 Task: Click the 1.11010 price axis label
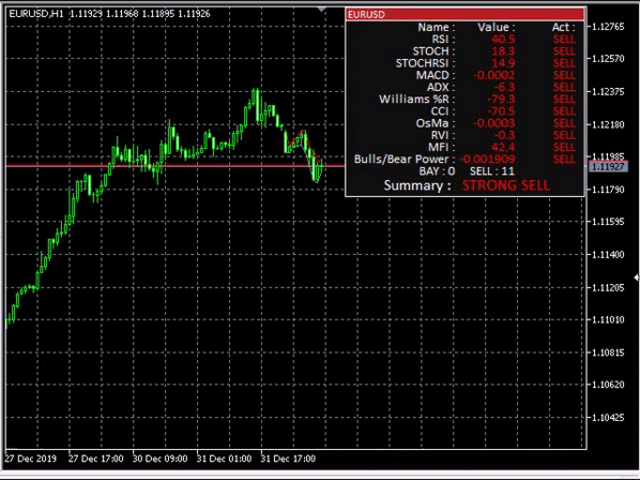[608, 320]
